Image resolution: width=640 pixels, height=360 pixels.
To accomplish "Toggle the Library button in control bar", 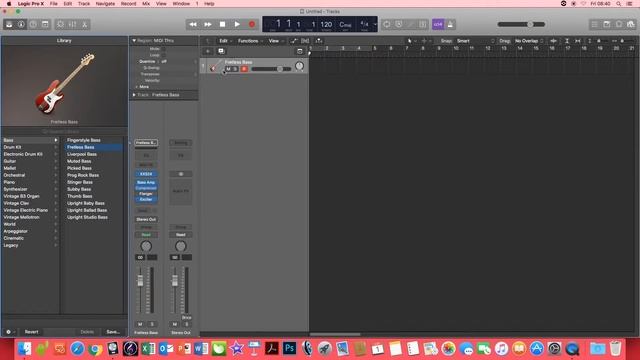I will (x=9, y=24).
